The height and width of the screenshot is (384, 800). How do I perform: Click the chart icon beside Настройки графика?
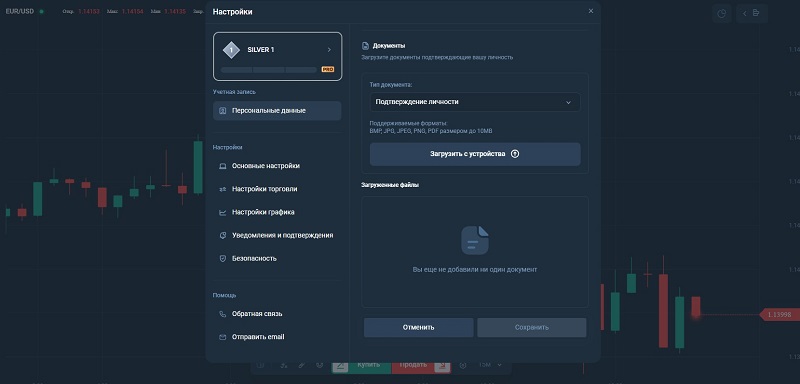(x=222, y=213)
